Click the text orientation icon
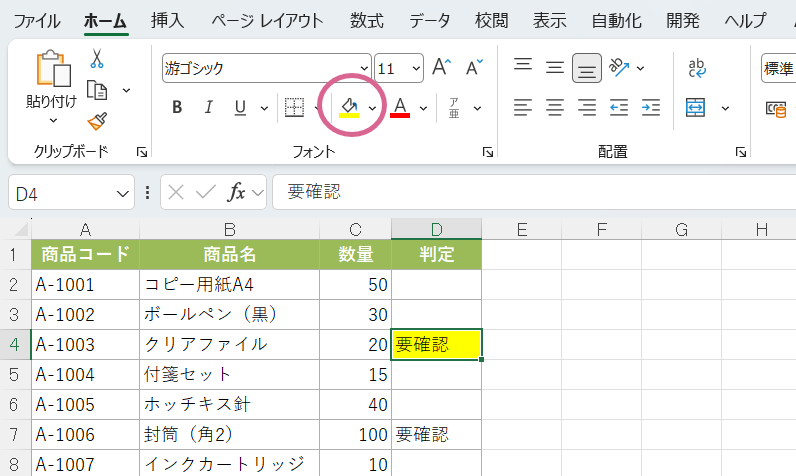This screenshot has height=476, width=796. [x=619, y=67]
